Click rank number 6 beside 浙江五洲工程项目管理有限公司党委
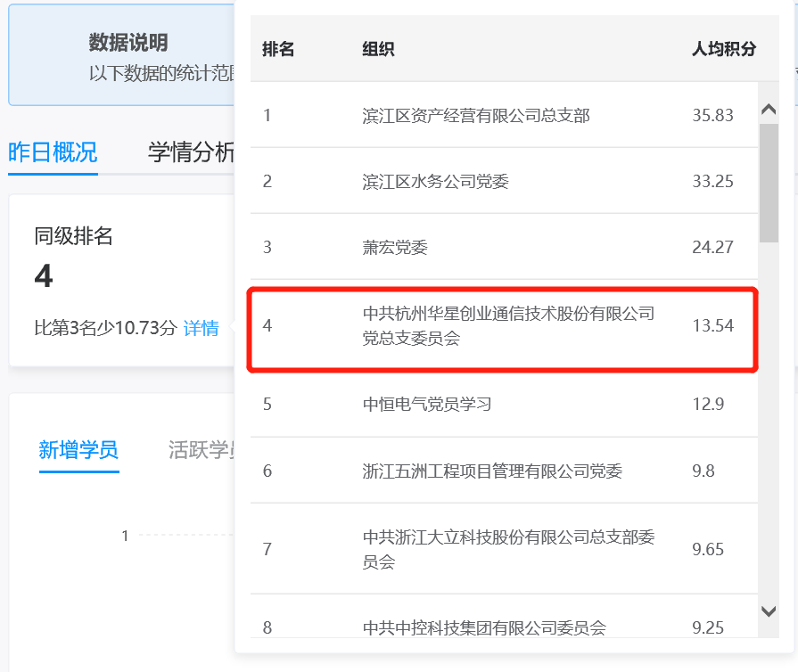Screen dimensions: 798x672 point(267,471)
